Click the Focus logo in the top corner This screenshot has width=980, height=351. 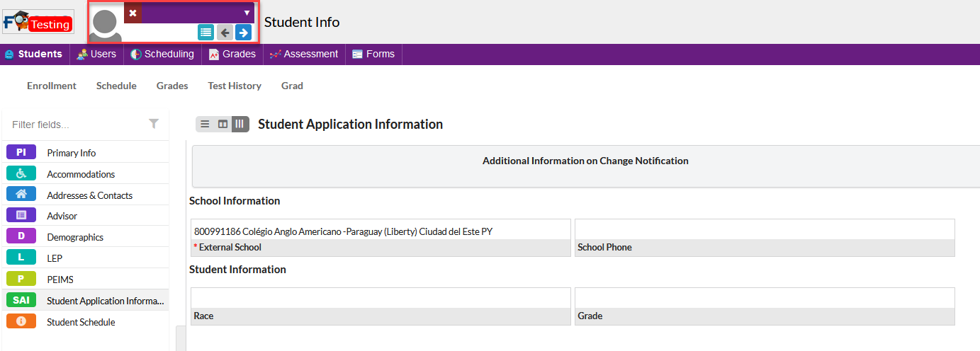click(x=38, y=22)
